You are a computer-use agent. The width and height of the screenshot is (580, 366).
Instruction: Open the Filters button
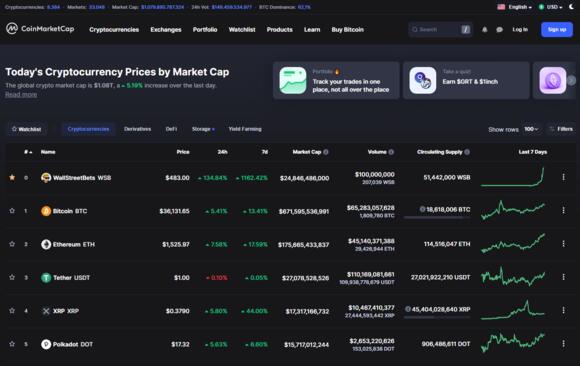pyautogui.click(x=562, y=129)
